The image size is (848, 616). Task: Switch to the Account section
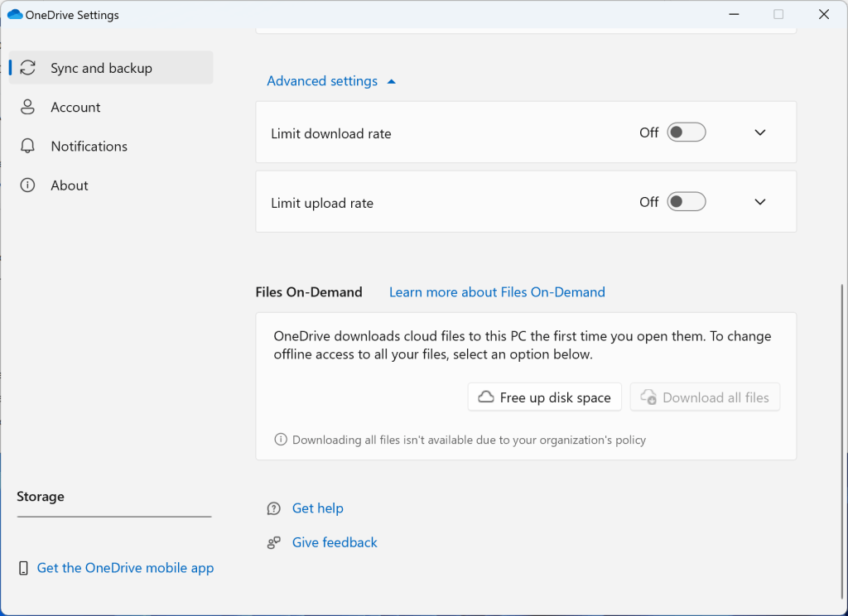[76, 107]
